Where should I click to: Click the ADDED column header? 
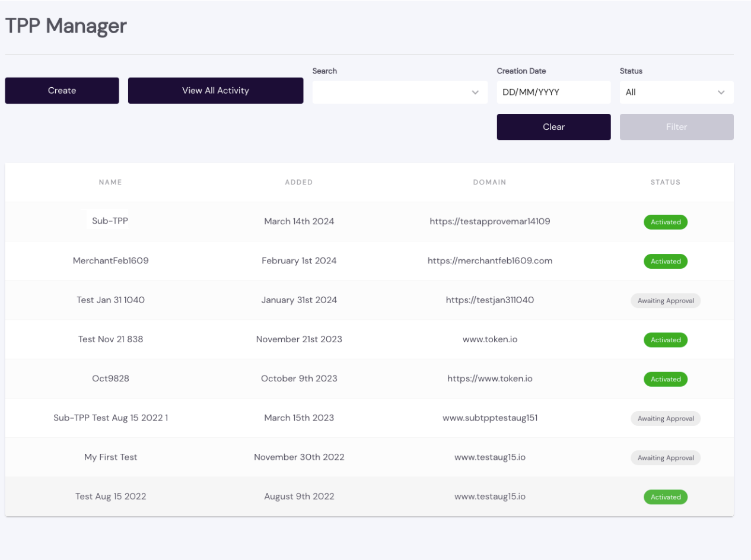299,182
